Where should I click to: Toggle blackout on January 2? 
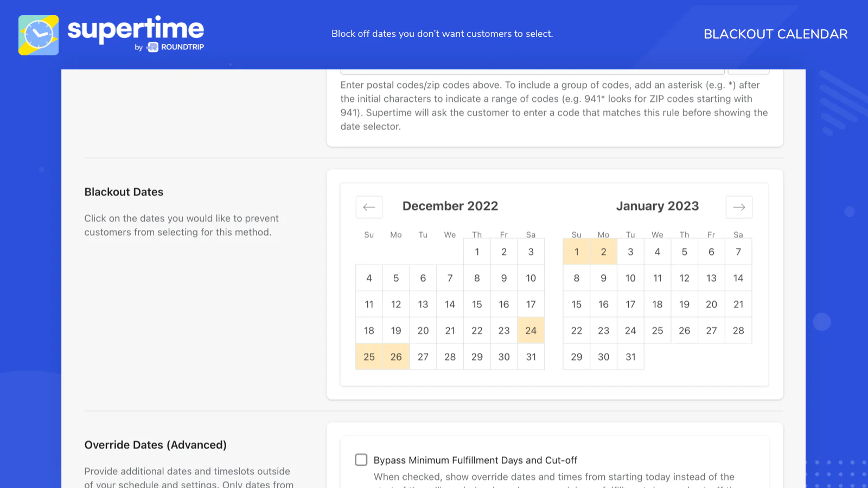[x=603, y=252]
